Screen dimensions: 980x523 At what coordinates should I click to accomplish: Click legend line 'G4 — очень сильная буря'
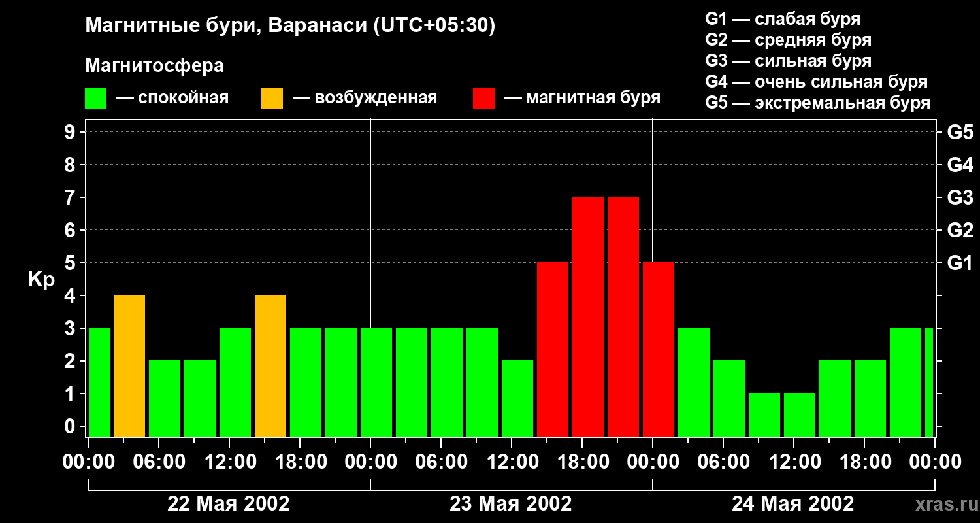point(817,82)
